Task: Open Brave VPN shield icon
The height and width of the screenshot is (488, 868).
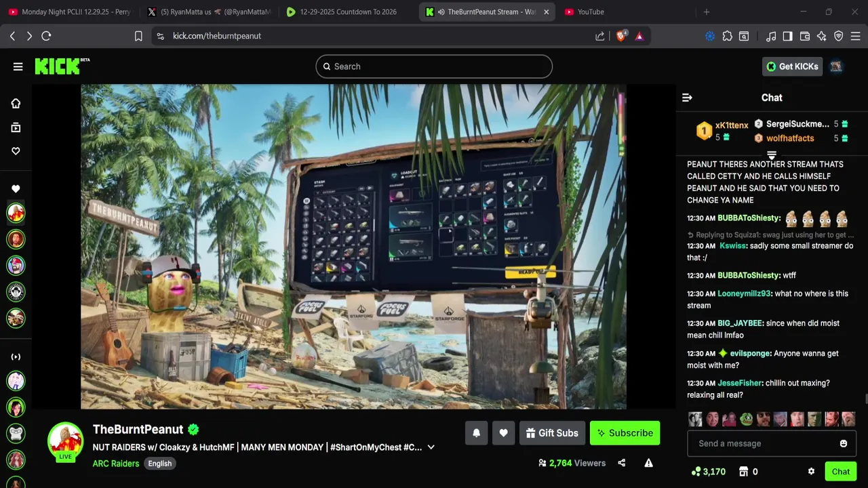Action: 838,36
